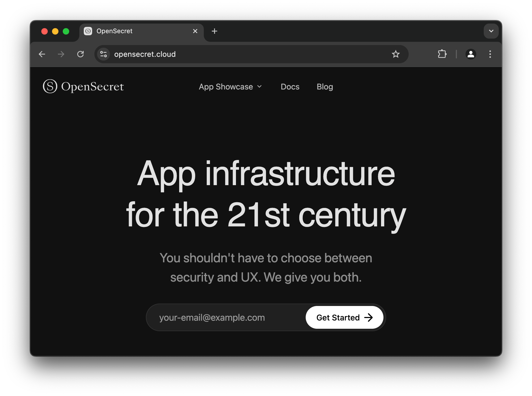Click the opensecret.cloud address bar

point(241,54)
